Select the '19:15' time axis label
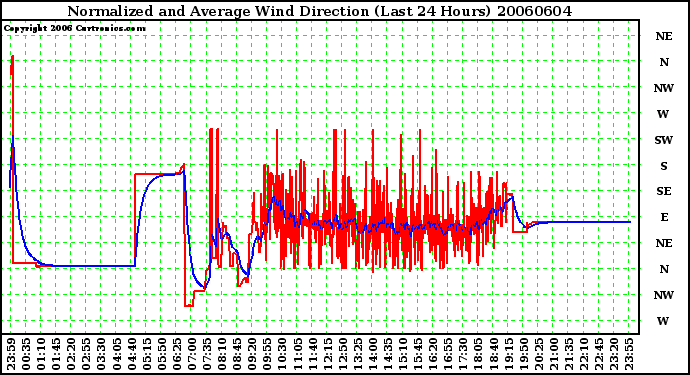This screenshot has width=690, height=375. (x=508, y=354)
